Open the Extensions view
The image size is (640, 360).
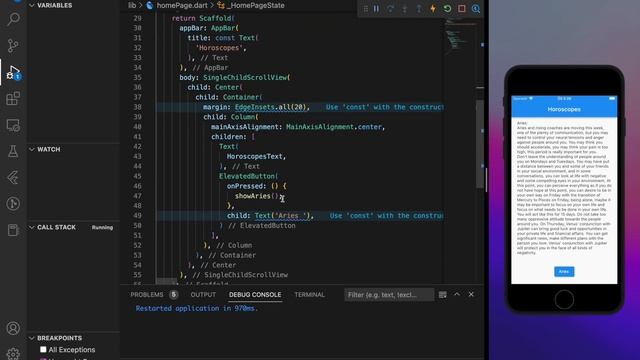[x=13, y=99]
